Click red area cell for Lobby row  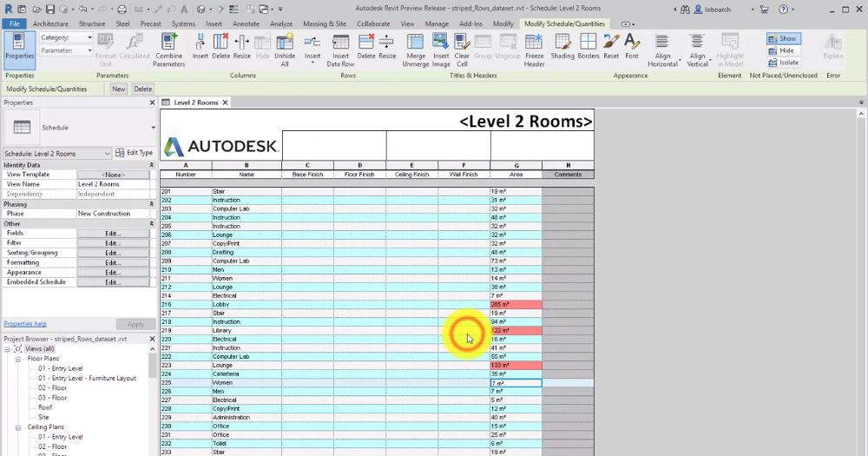tap(516, 304)
